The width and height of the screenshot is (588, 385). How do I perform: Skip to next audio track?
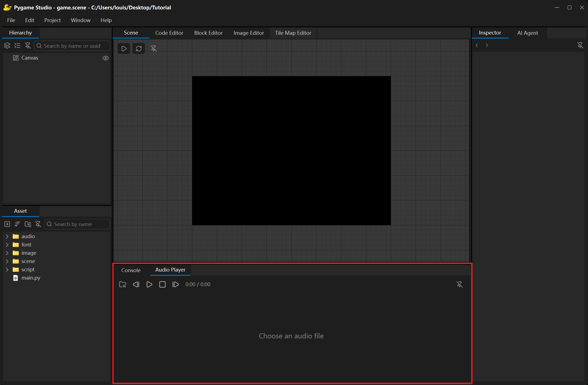coord(176,285)
